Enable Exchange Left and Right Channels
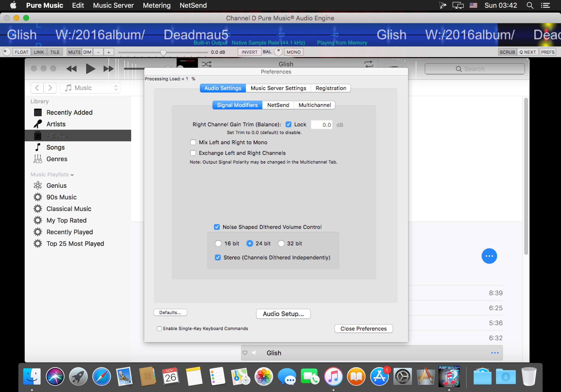Viewport: 561px width, 392px height. (193, 153)
